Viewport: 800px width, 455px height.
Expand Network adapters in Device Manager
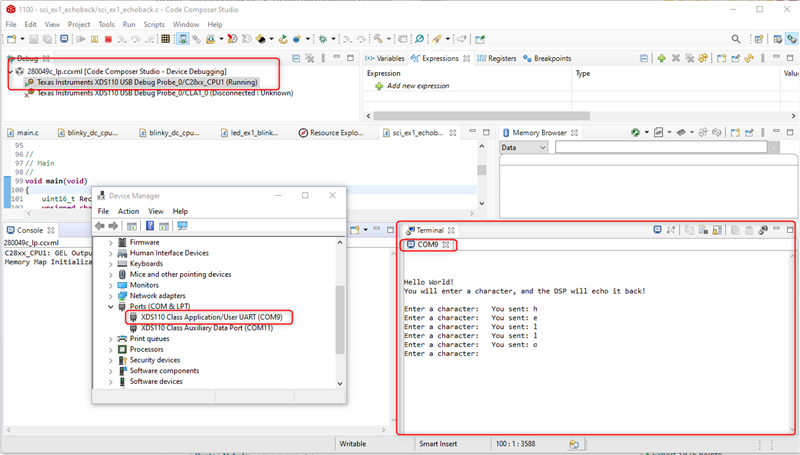[x=111, y=296]
